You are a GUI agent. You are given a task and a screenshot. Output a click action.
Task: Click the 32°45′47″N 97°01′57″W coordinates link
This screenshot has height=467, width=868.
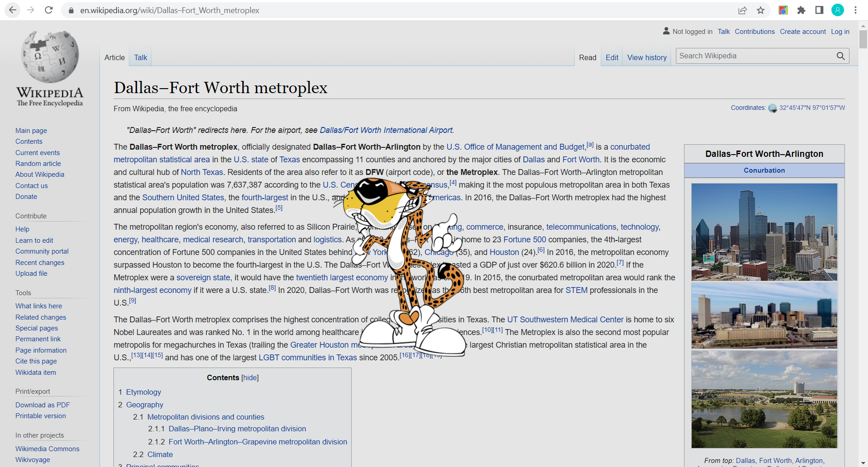812,108
